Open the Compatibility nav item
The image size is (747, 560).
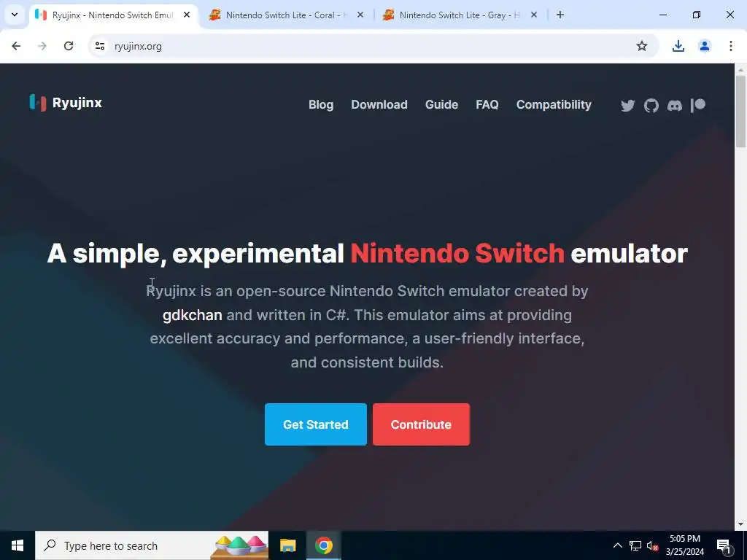pos(554,105)
